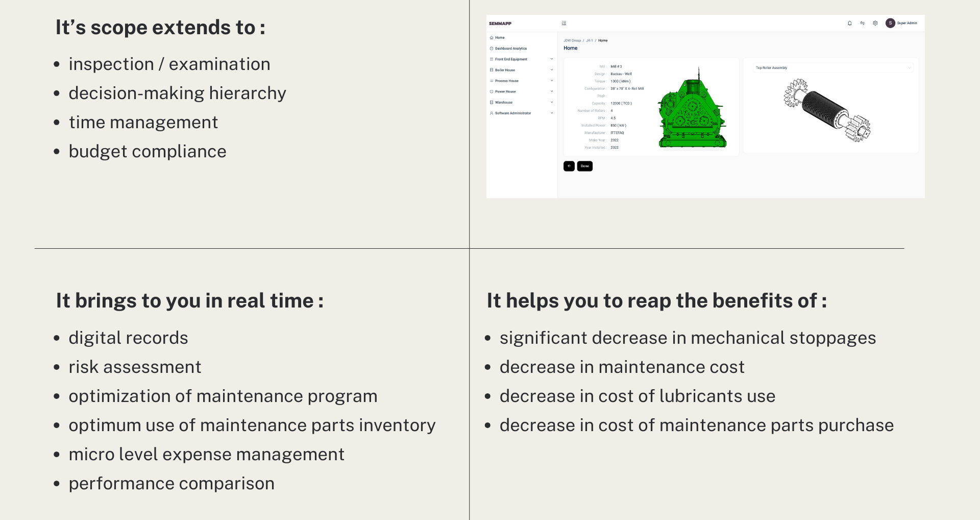
Task: Click the swap arrows icon in header
Action: click(862, 23)
